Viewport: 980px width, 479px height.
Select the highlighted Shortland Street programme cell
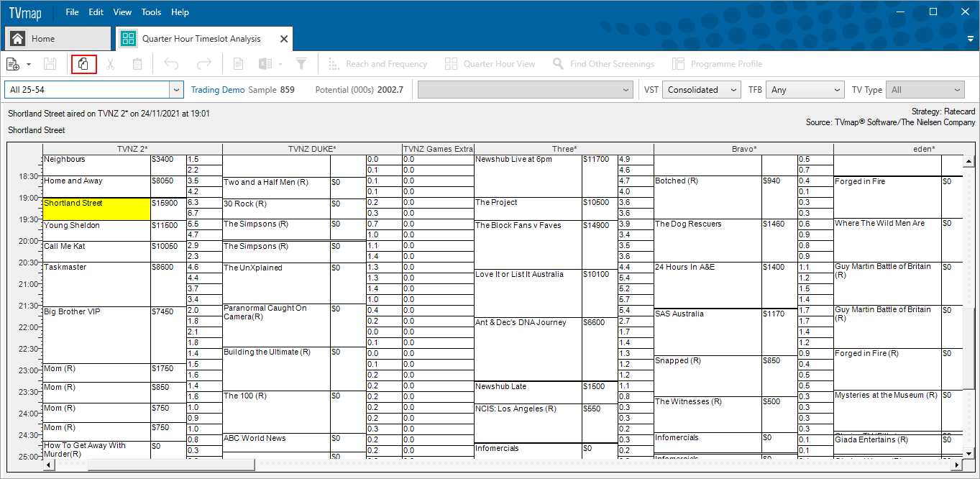coord(96,209)
